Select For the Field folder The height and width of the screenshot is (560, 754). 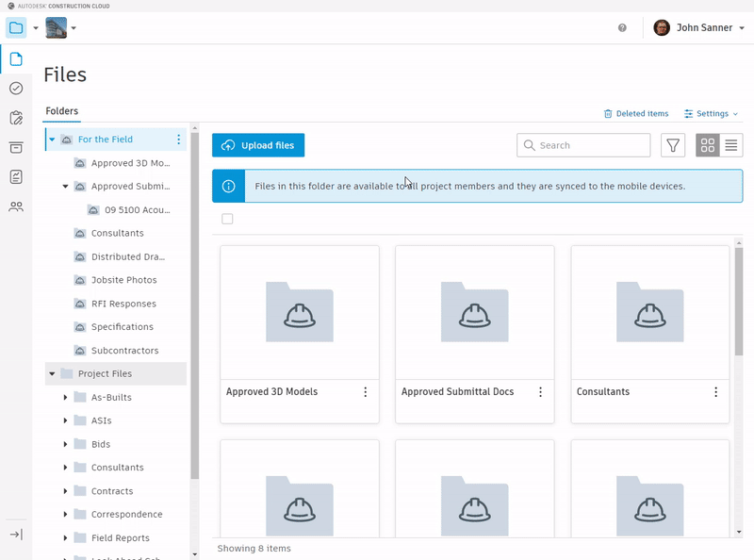(x=106, y=140)
